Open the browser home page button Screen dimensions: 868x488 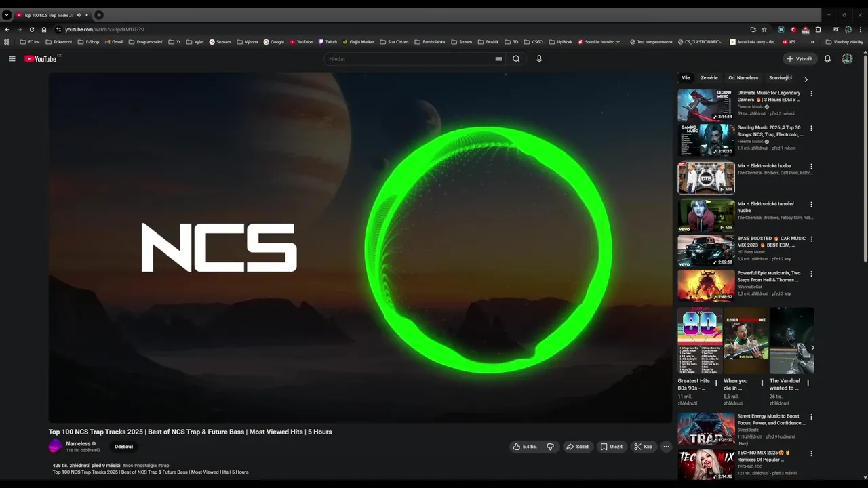44,29
